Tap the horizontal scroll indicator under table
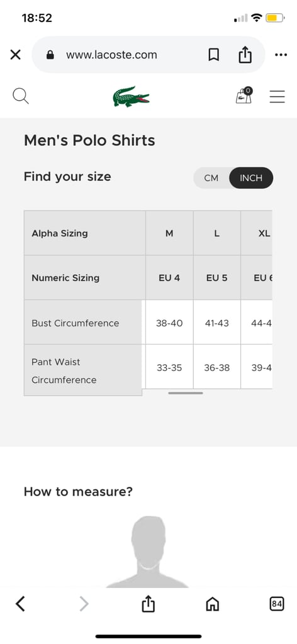 click(185, 393)
